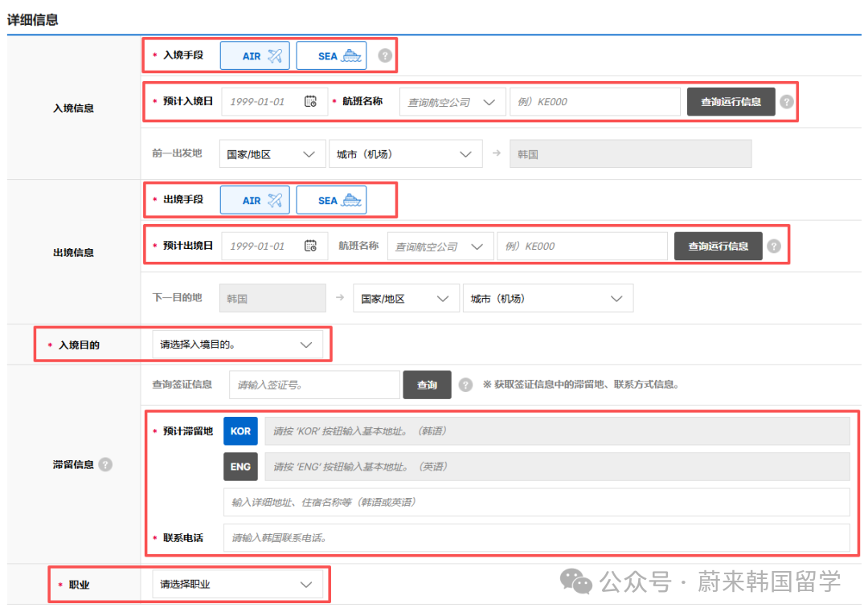Screen dimensions: 868x616
Task: Click the help icon next to visa 查询 button
Action: click(x=465, y=385)
